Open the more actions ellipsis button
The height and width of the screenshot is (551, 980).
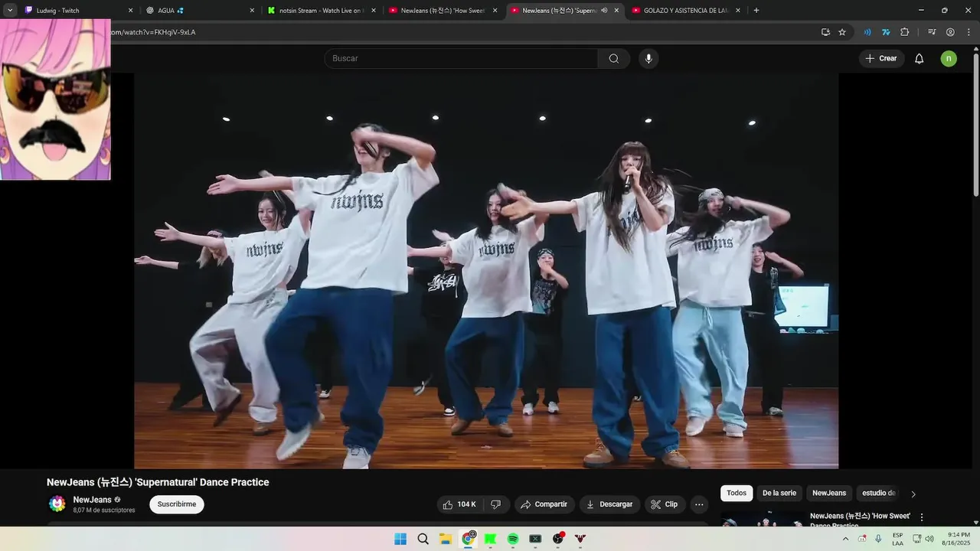click(699, 504)
